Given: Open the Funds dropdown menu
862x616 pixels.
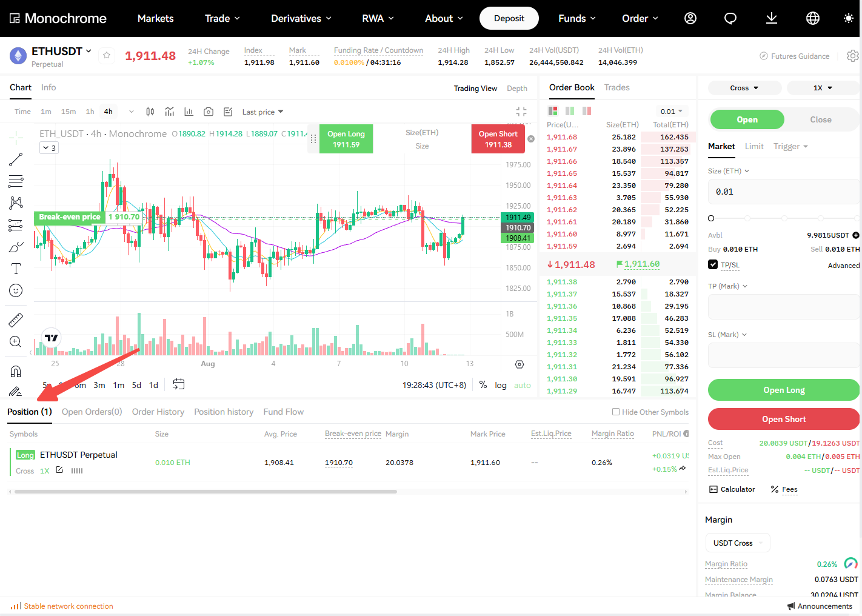Looking at the screenshot, I should tap(577, 18).
